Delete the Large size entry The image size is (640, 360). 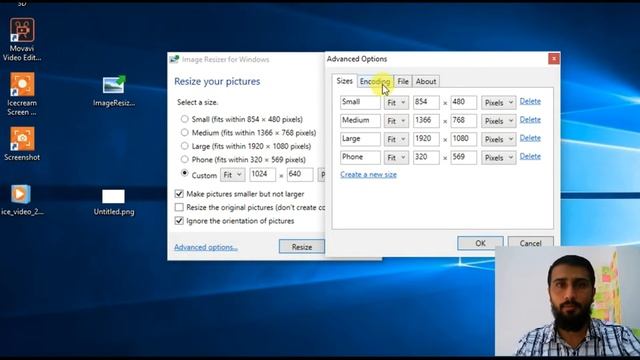pyautogui.click(x=530, y=138)
